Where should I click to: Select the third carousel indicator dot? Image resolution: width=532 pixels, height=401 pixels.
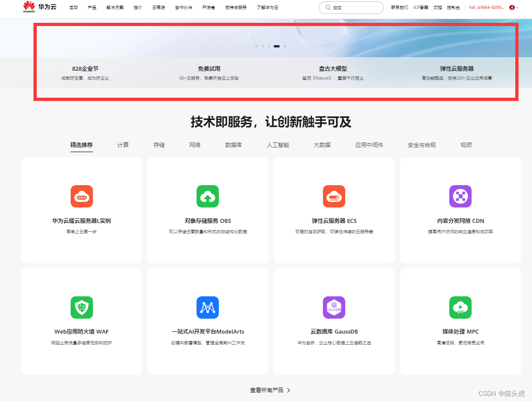pyautogui.click(x=269, y=46)
